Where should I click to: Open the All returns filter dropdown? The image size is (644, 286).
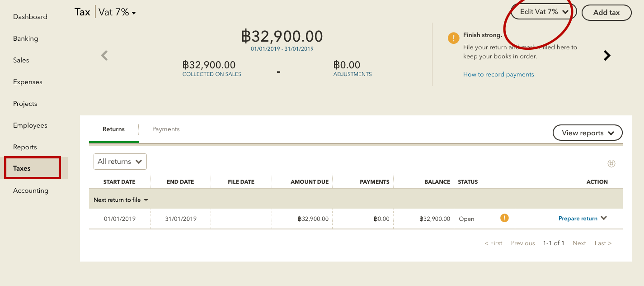120,161
